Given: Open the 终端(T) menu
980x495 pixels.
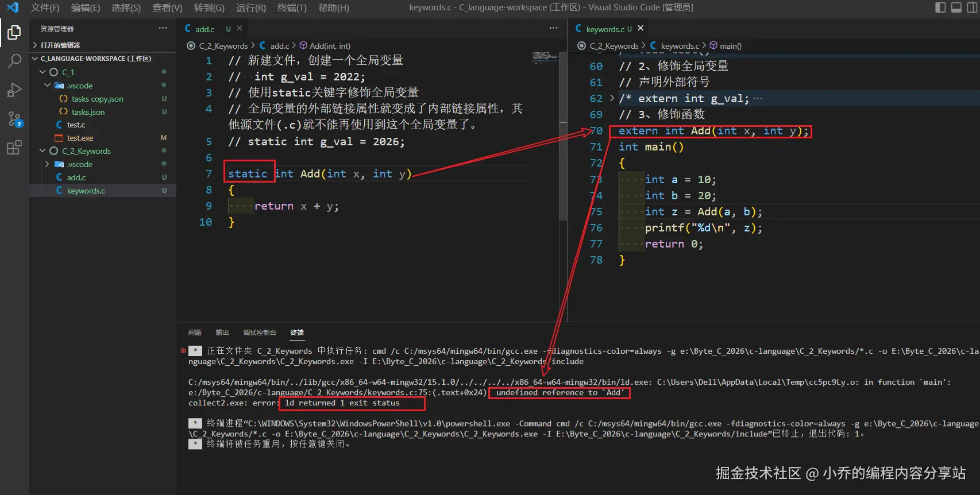Looking at the screenshot, I should point(292,7).
